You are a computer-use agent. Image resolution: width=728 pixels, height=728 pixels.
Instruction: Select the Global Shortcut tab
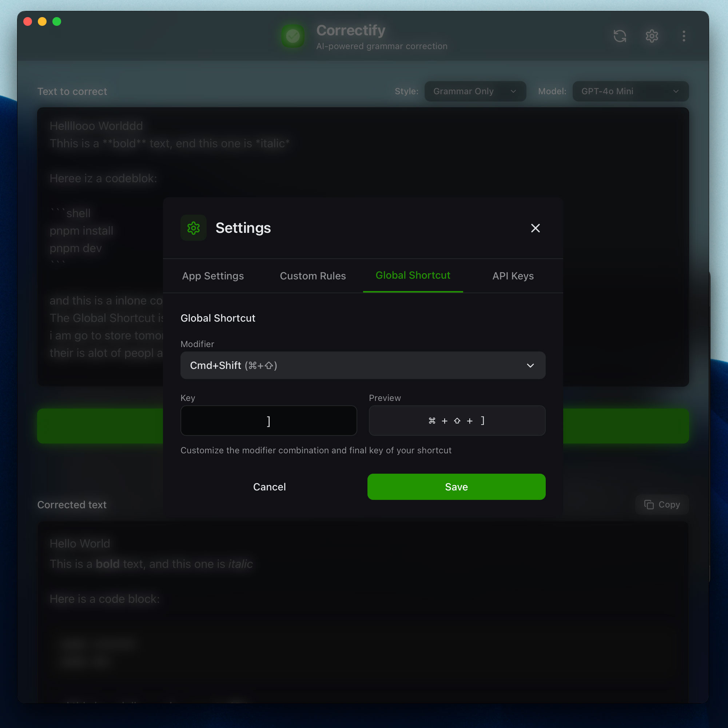[413, 275]
